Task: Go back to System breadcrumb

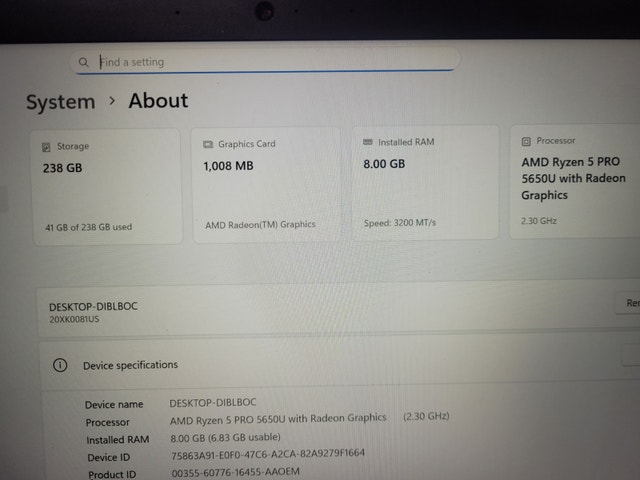Action: (60, 102)
